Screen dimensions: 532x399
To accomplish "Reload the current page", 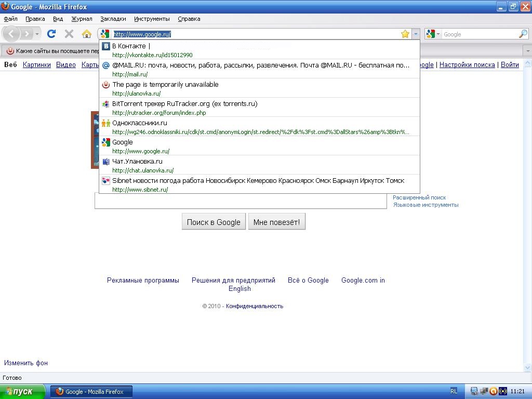I will coord(51,33).
